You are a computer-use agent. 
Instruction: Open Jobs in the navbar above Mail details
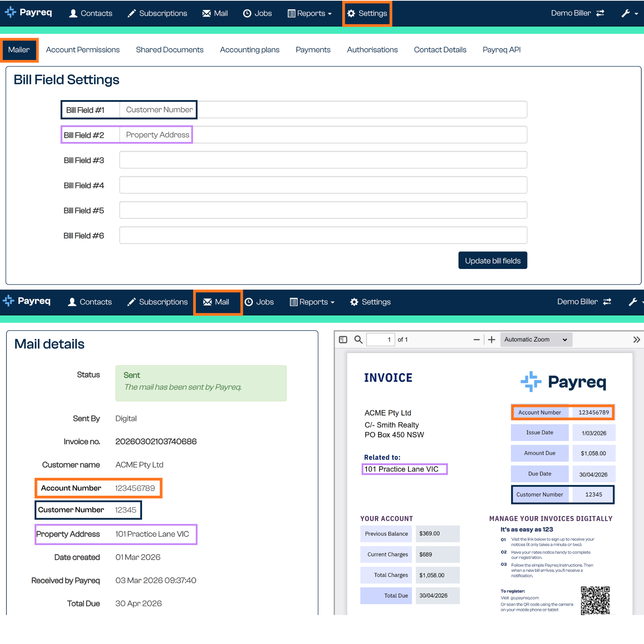point(259,302)
